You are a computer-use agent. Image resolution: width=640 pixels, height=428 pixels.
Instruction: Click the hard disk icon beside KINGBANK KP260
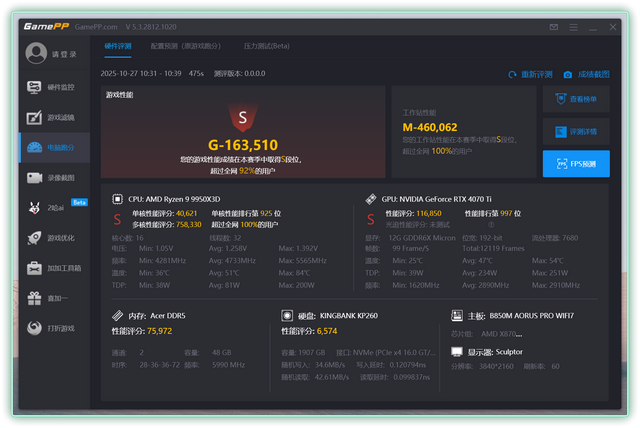coord(287,315)
